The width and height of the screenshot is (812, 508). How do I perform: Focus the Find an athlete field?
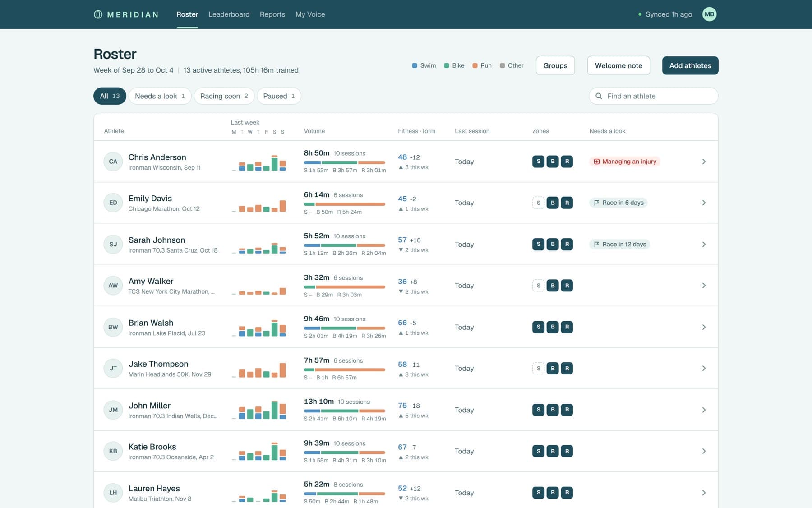[653, 96]
